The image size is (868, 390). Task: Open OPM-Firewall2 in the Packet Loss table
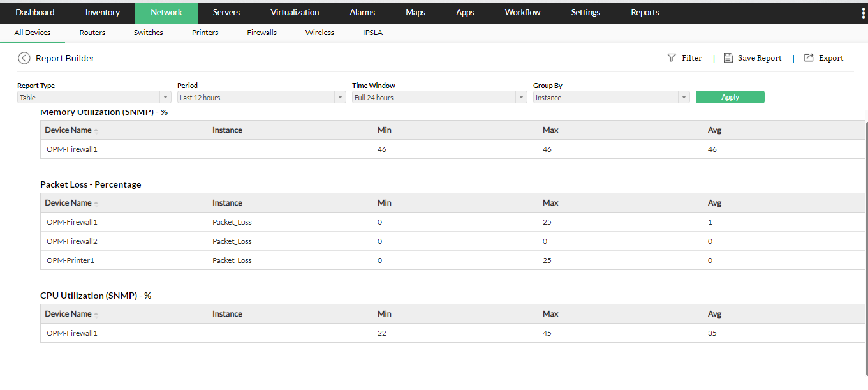click(71, 241)
